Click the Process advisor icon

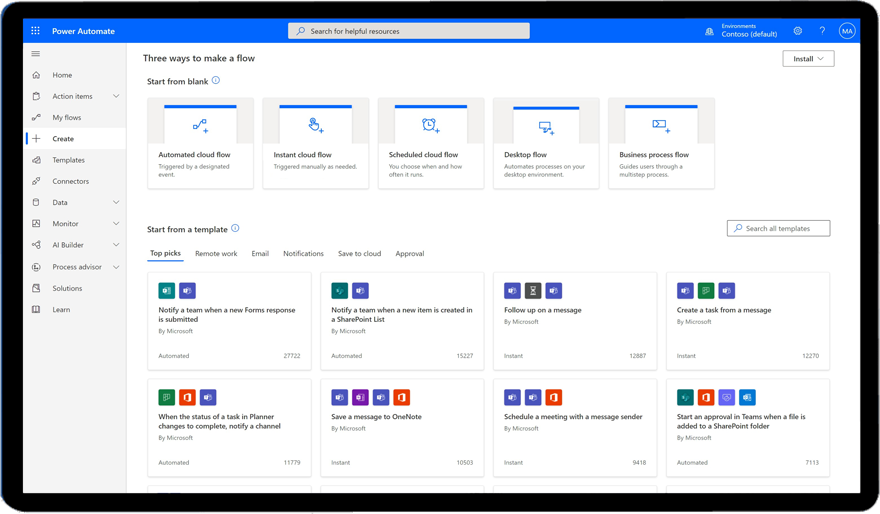tap(36, 267)
